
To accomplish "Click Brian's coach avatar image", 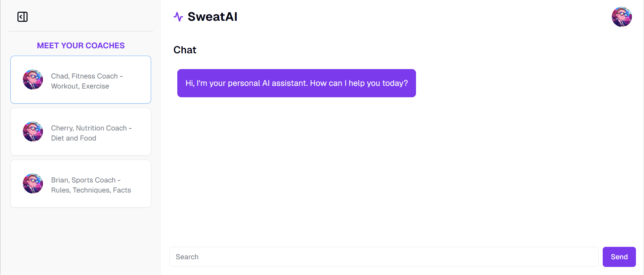I will (33, 183).
